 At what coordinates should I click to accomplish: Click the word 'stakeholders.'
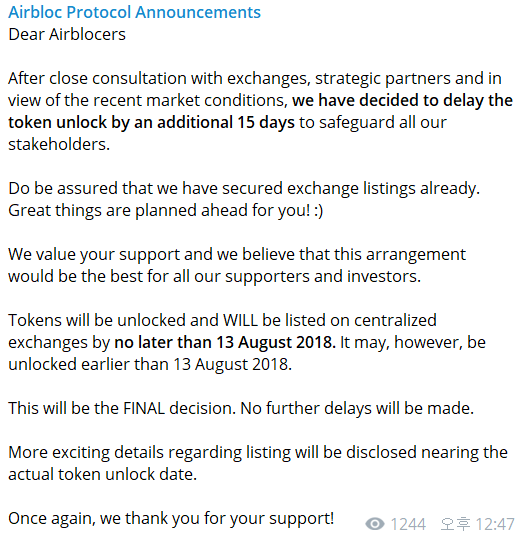59,145
